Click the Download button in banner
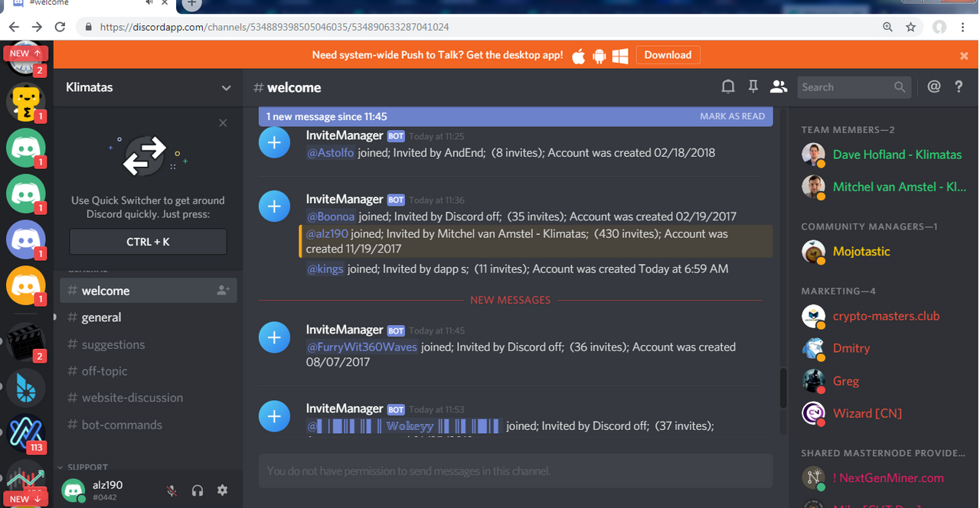Viewport: 980px width, 508px height. [x=668, y=55]
